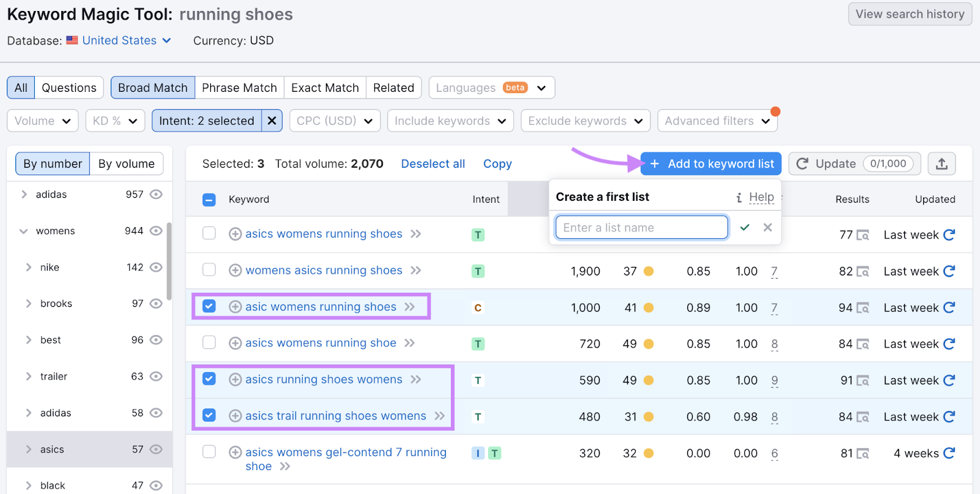Open the Include keywords dropdown
The height and width of the screenshot is (494, 980).
(451, 121)
